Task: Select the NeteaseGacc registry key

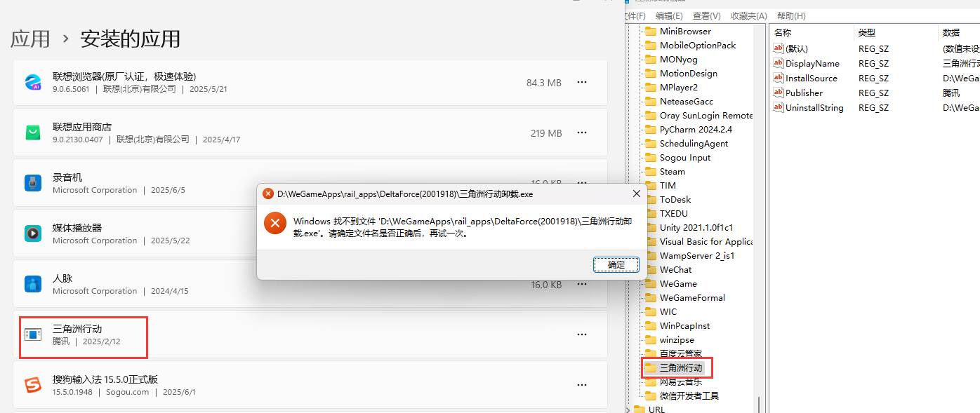Action: click(x=687, y=101)
